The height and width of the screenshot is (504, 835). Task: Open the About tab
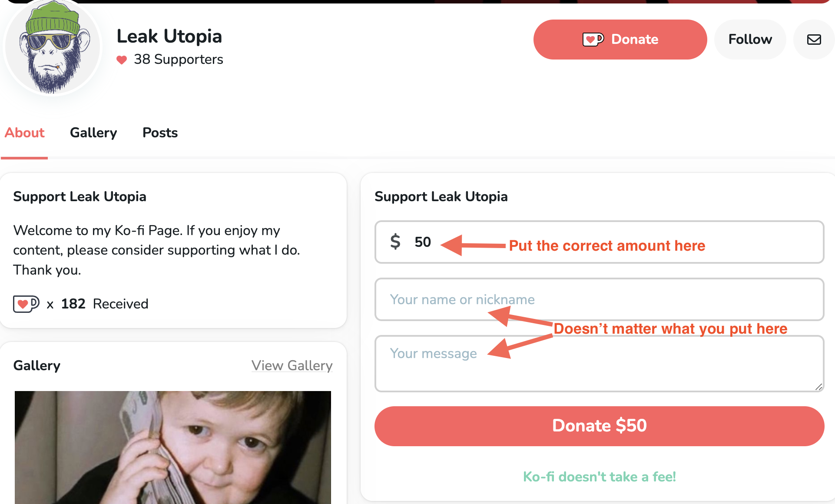(24, 133)
